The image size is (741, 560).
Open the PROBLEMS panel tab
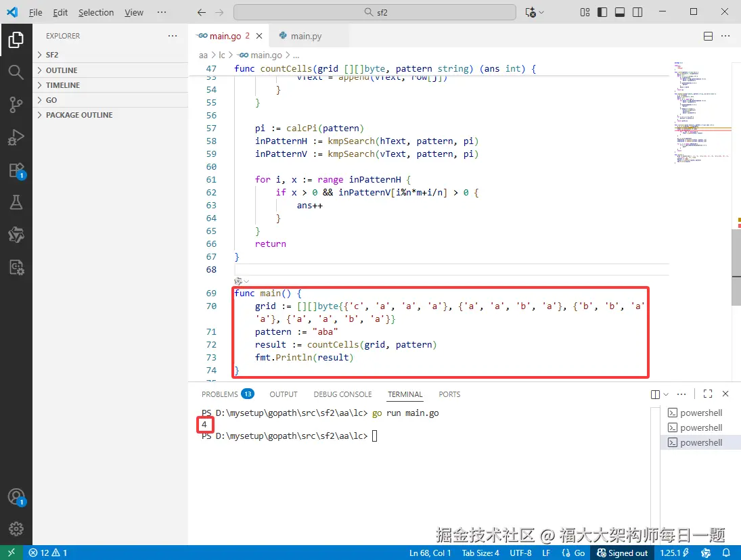227,394
